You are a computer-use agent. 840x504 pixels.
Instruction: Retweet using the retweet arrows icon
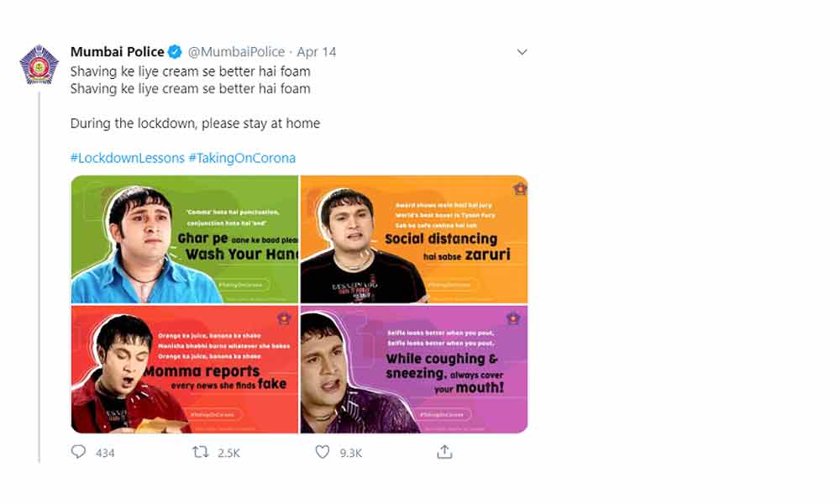click(x=201, y=452)
